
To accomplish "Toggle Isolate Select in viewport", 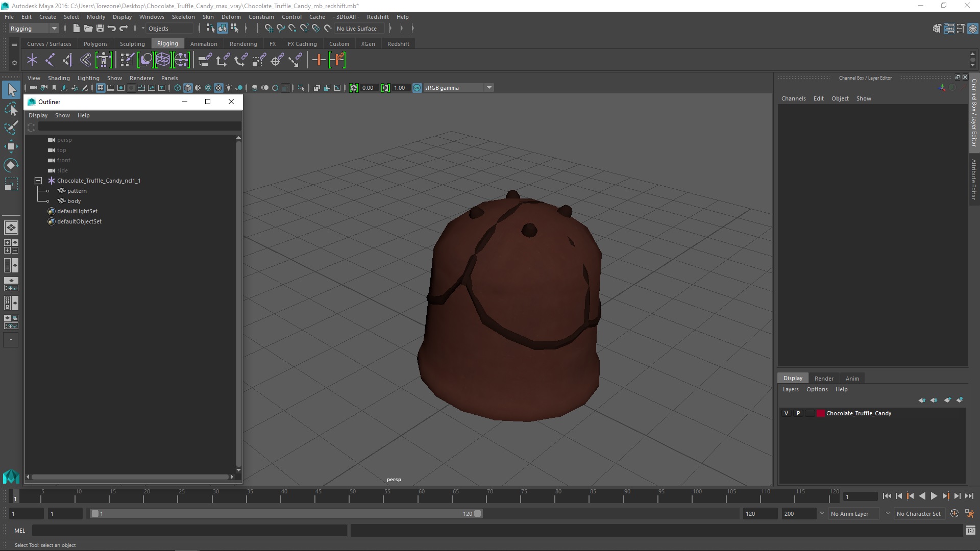I will pos(301,88).
